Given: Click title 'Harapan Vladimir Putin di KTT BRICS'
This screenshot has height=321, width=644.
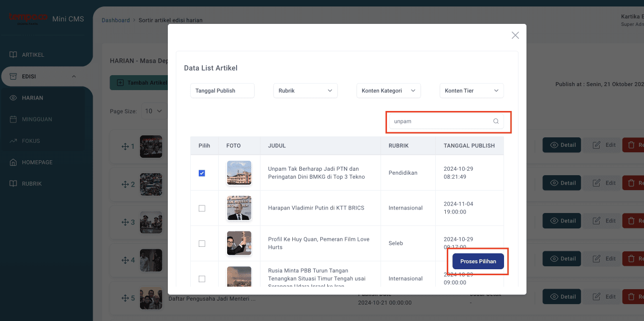Looking at the screenshot, I should coord(316,208).
